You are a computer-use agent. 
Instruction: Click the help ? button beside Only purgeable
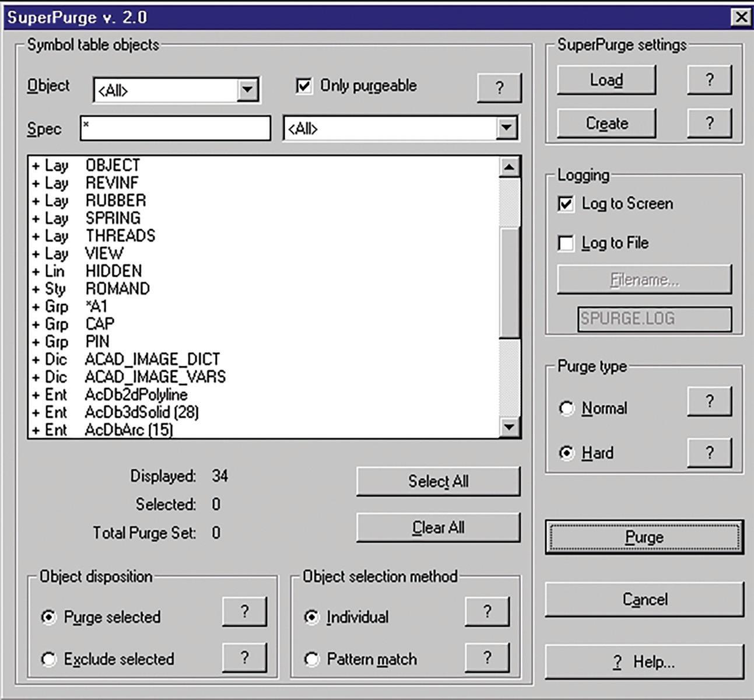(499, 87)
